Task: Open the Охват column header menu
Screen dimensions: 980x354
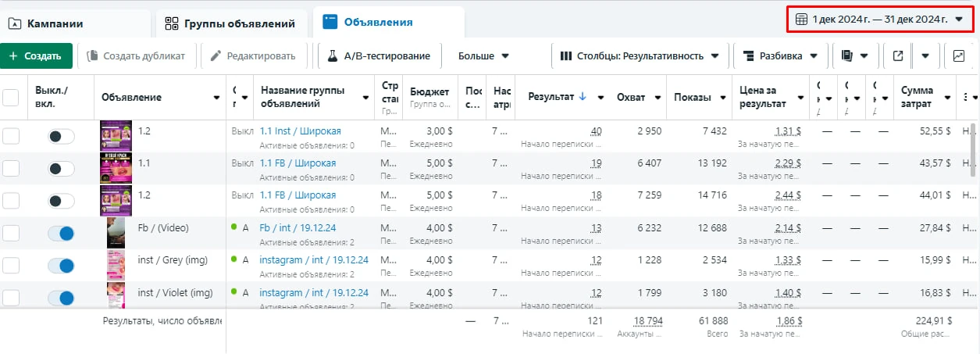Action: pos(658,98)
